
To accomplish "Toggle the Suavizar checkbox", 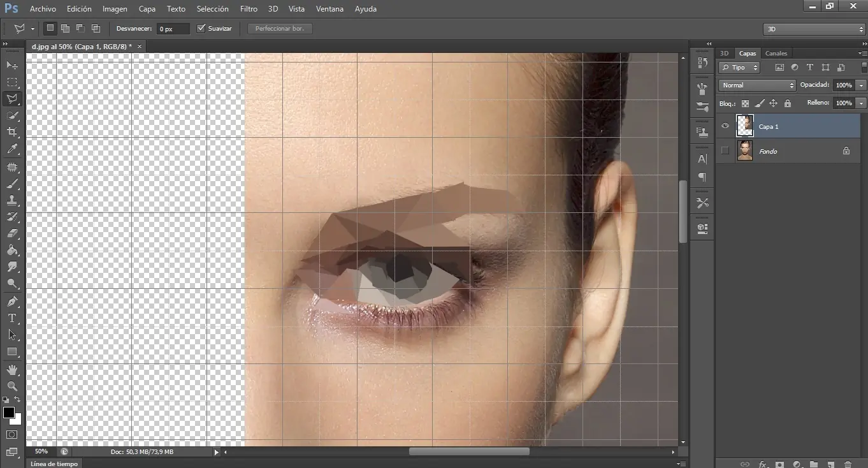I will [x=201, y=29].
